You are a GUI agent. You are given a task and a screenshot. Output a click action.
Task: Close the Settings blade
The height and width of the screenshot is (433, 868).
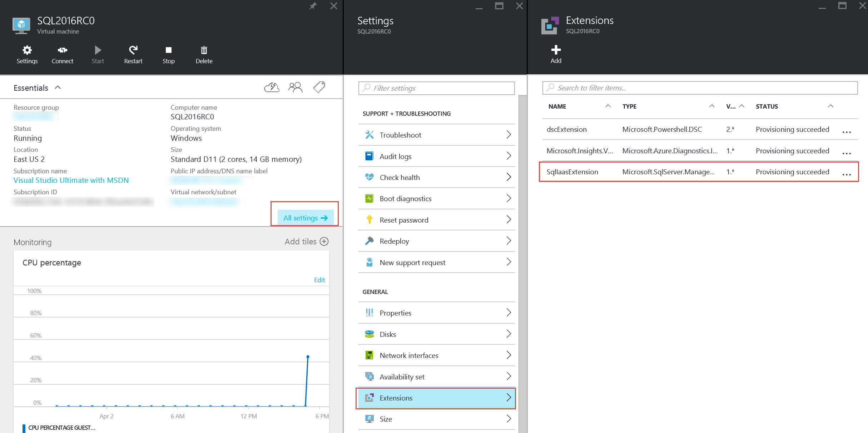[520, 6]
